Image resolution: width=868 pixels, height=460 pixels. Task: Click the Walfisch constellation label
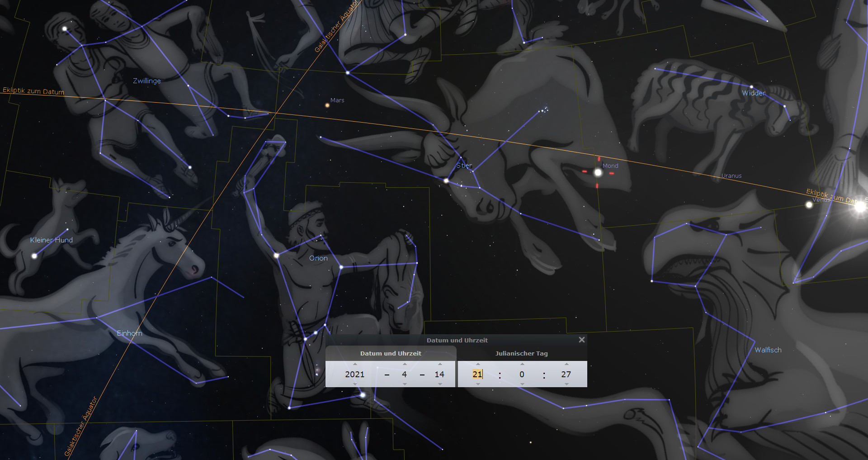768,350
